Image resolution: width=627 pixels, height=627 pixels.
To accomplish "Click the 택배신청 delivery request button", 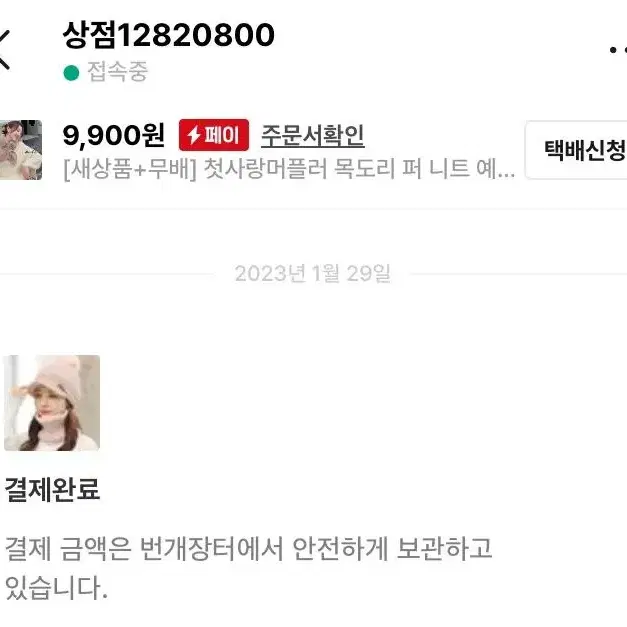I will (577, 150).
